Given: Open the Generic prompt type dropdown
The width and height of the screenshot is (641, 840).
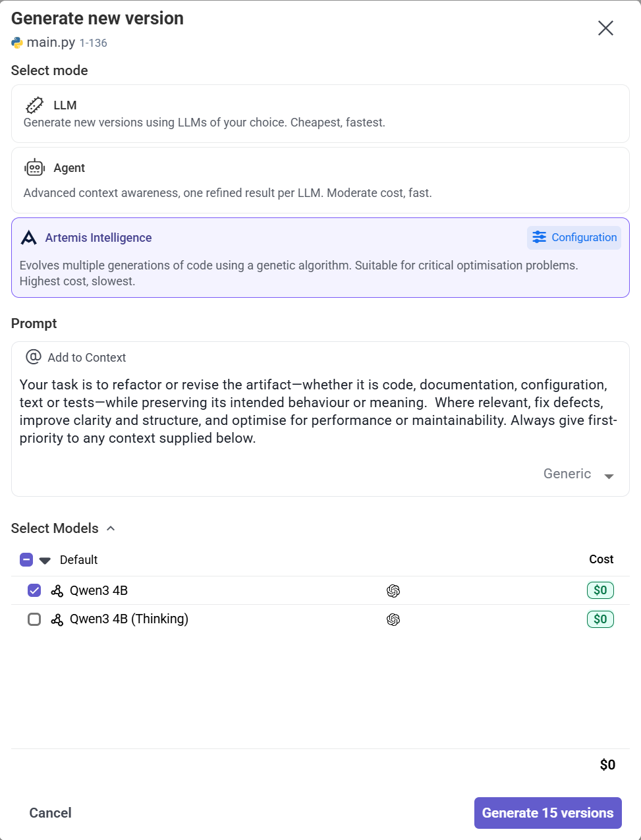Looking at the screenshot, I should [578, 474].
